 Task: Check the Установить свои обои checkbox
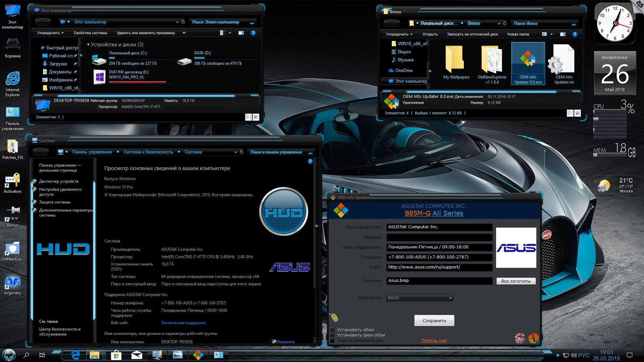click(x=332, y=335)
